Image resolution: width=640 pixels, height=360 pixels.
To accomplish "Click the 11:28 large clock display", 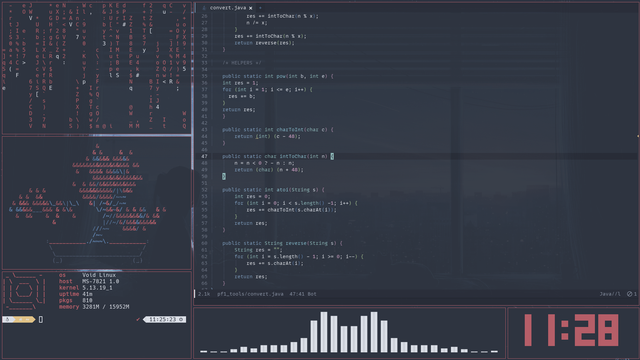I will point(571,330).
